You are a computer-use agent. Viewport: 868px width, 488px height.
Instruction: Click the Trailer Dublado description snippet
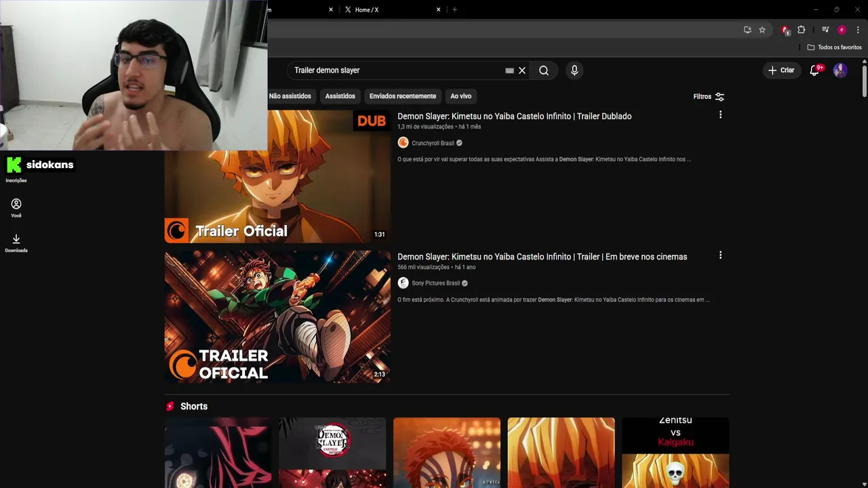point(544,159)
